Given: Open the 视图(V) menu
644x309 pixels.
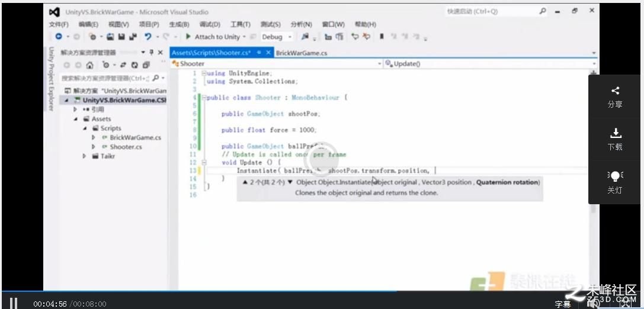Looking at the screenshot, I should pyautogui.click(x=118, y=25).
